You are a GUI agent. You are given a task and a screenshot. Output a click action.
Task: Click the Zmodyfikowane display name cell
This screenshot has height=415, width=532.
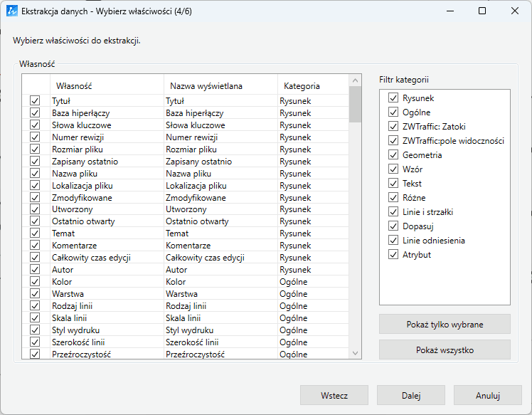coord(220,198)
